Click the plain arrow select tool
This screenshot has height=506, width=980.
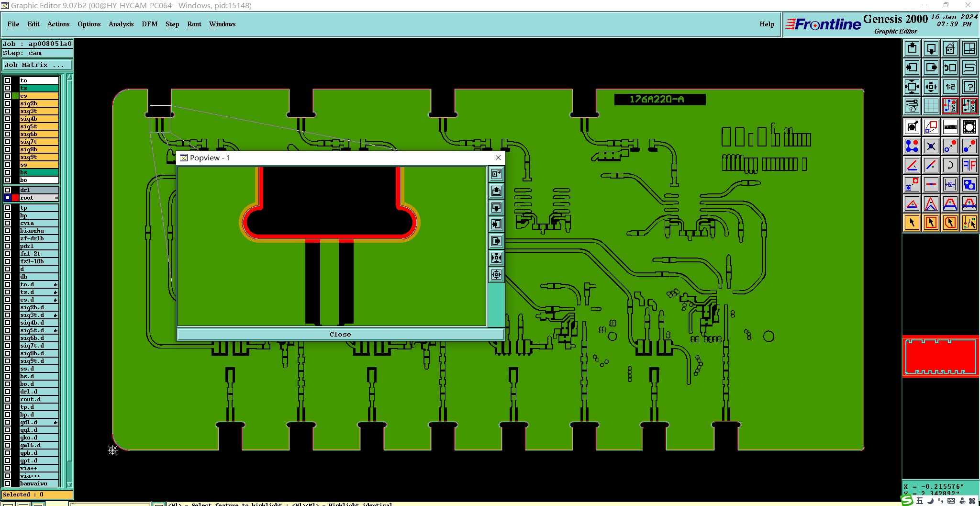(912, 223)
